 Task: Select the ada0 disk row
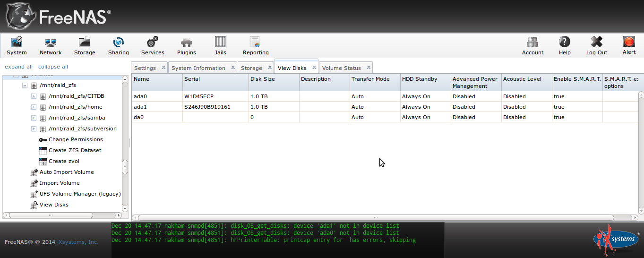click(385, 96)
